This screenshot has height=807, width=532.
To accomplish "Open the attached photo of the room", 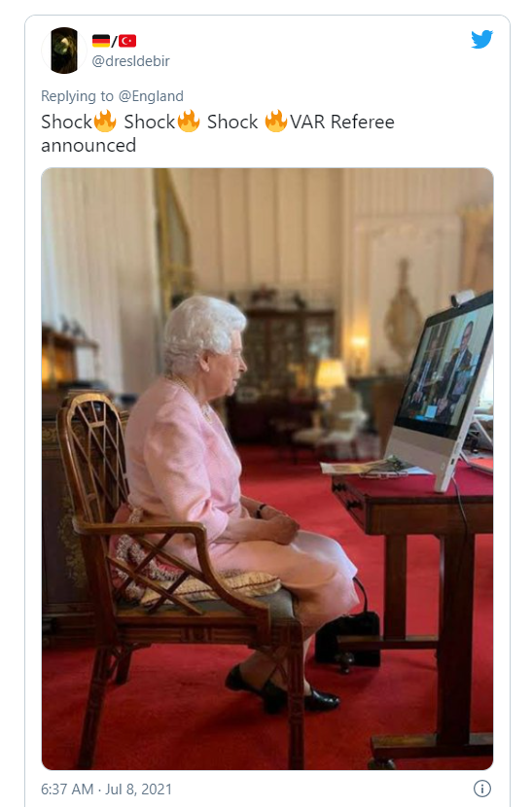I will click(x=267, y=469).
